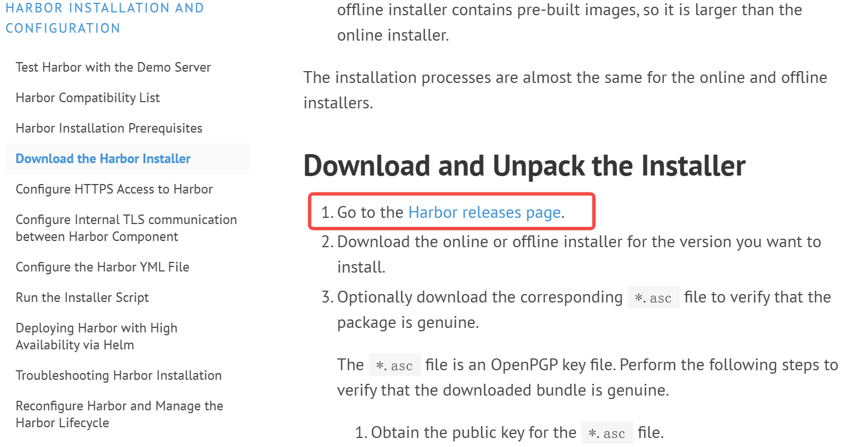Open Run the Installer Script page
This screenshot has width=868, height=447.
pyautogui.click(x=82, y=297)
